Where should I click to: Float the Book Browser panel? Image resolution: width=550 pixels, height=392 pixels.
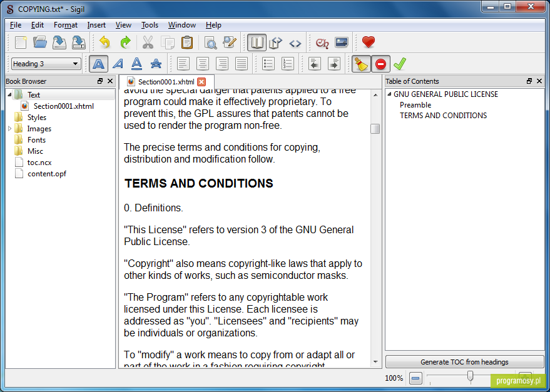pos(100,81)
